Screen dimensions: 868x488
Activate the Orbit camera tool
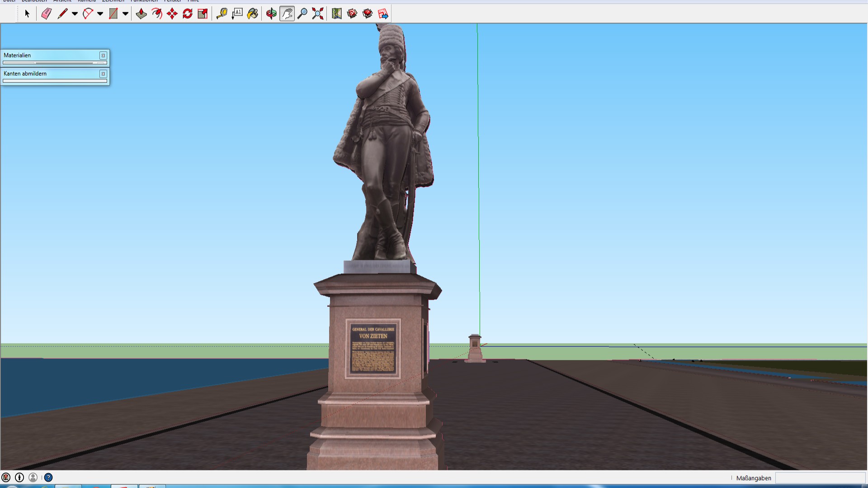tap(271, 14)
